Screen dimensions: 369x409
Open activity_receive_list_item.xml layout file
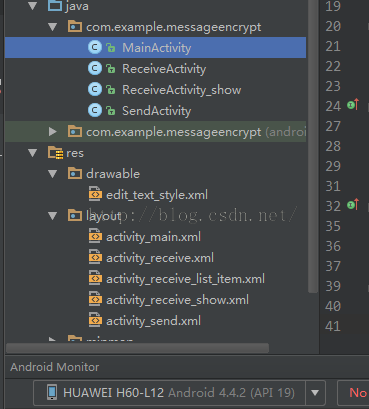pos(185,279)
